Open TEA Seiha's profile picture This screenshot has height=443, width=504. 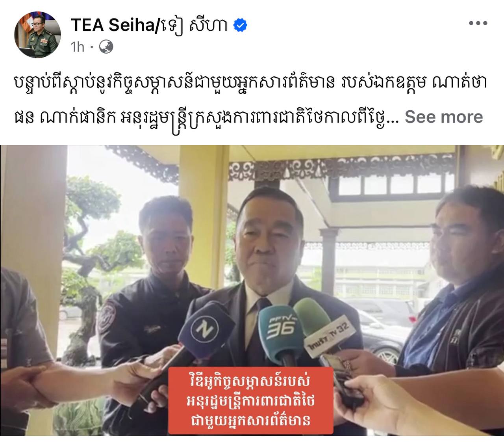point(37,35)
